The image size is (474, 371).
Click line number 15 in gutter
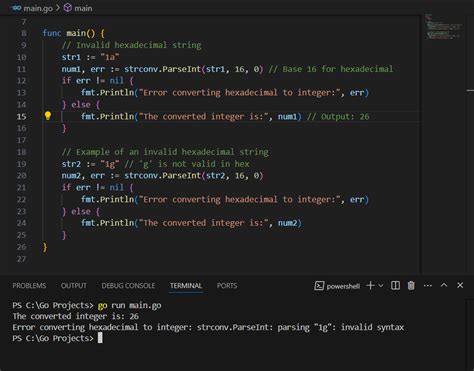(x=21, y=116)
